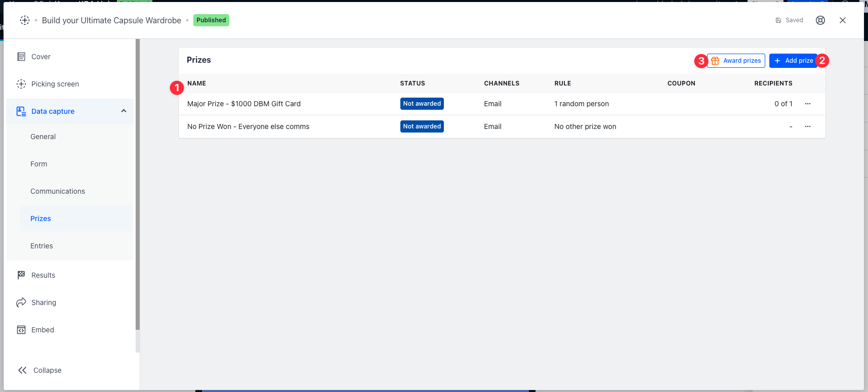Click the Embed code icon
868x392 pixels.
21,330
